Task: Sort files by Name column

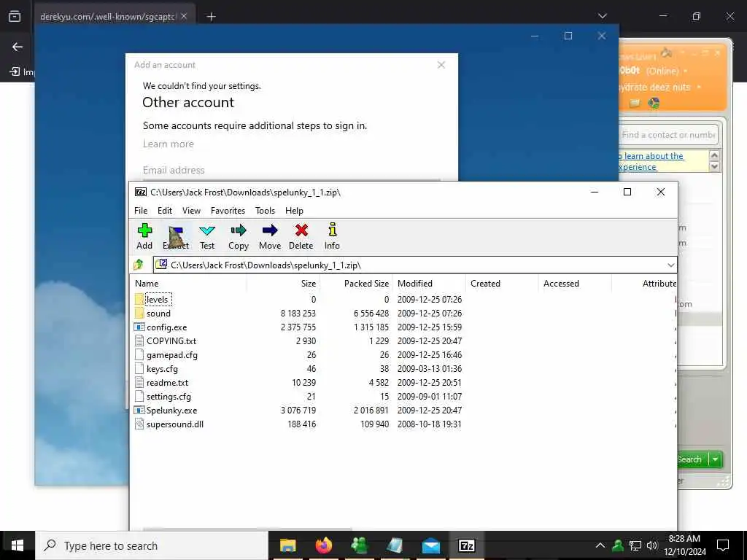Action: coord(189,284)
